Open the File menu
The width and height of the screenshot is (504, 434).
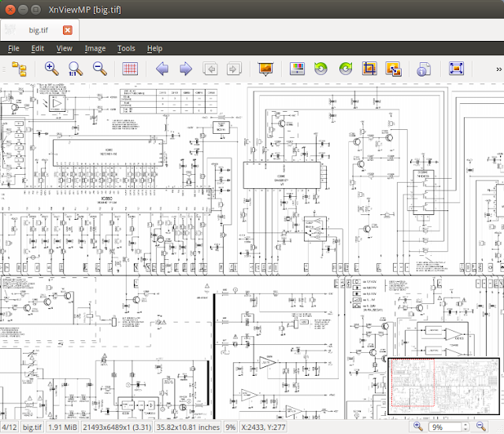pos(13,49)
